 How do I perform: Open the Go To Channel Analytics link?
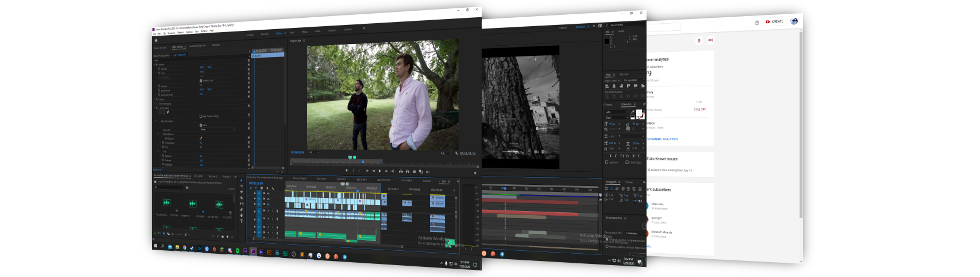pyautogui.click(x=662, y=139)
